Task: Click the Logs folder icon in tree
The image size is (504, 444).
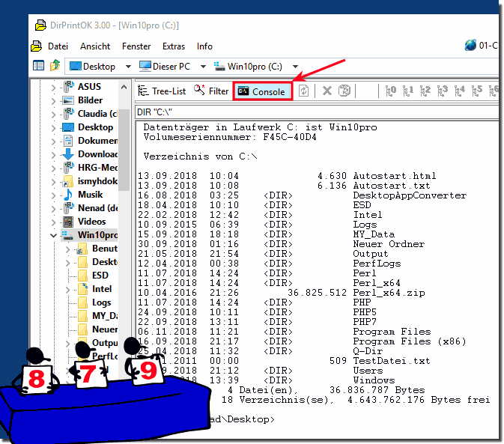Action: (82, 302)
